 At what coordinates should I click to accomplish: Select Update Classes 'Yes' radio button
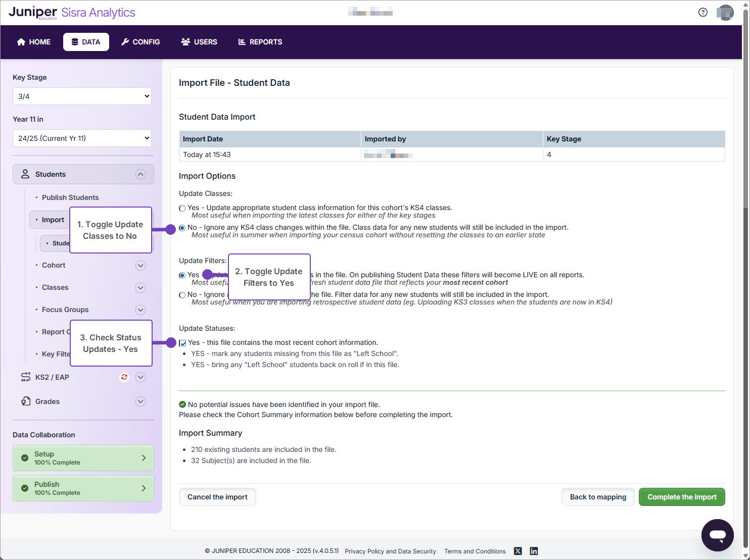point(182,208)
